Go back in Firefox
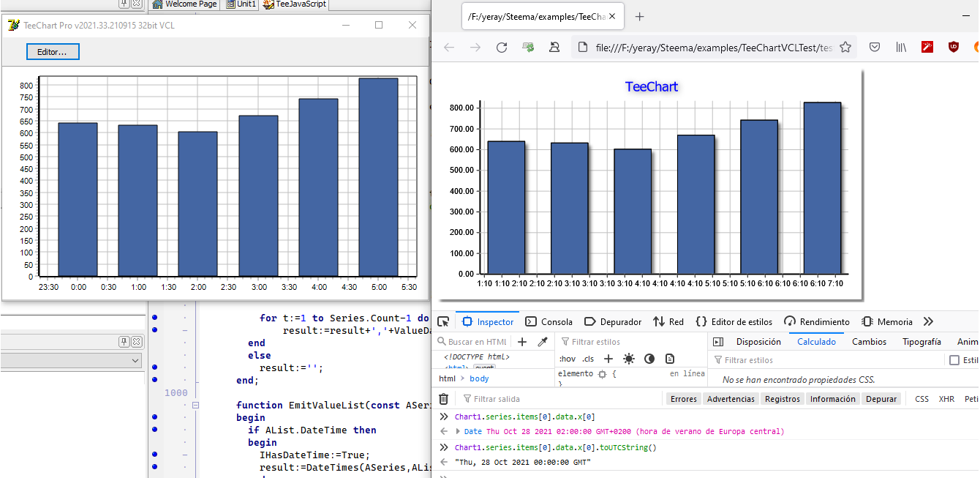The image size is (980, 478). pyautogui.click(x=449, y=47)
